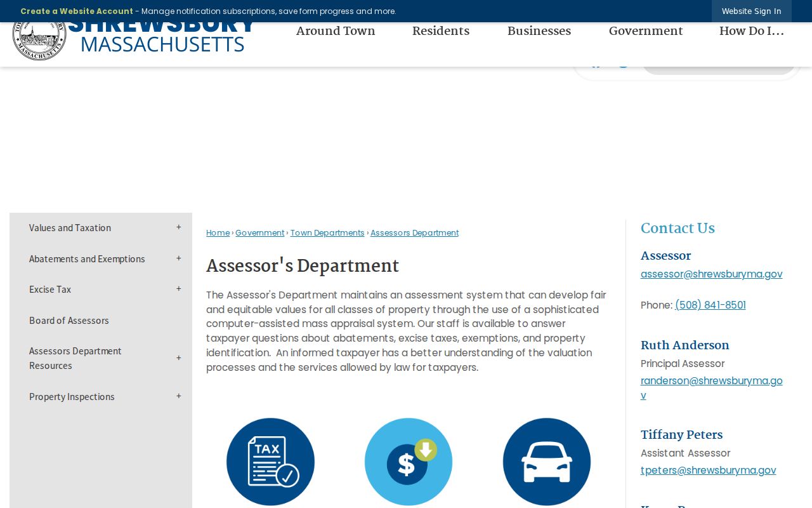Open the How Do I menu

(x=752, y=31)
